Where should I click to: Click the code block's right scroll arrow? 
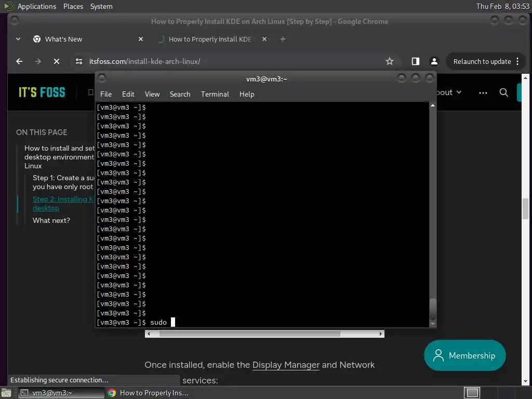point(381,334)
